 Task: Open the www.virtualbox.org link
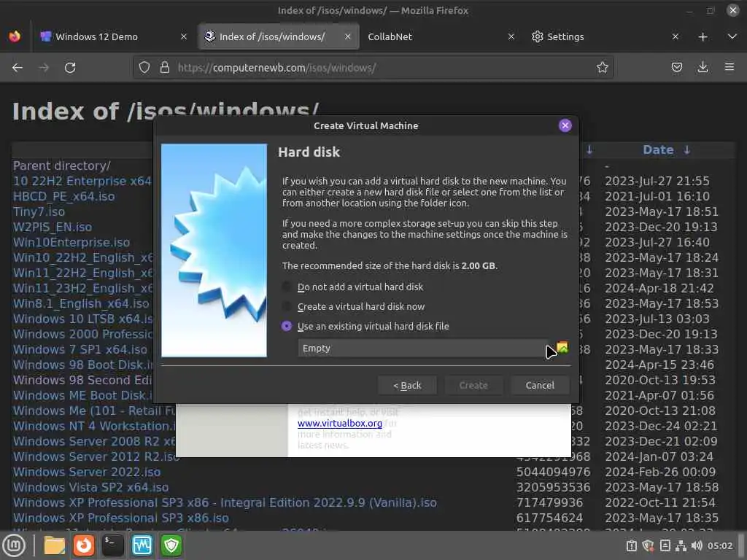[x=340, y=423]
